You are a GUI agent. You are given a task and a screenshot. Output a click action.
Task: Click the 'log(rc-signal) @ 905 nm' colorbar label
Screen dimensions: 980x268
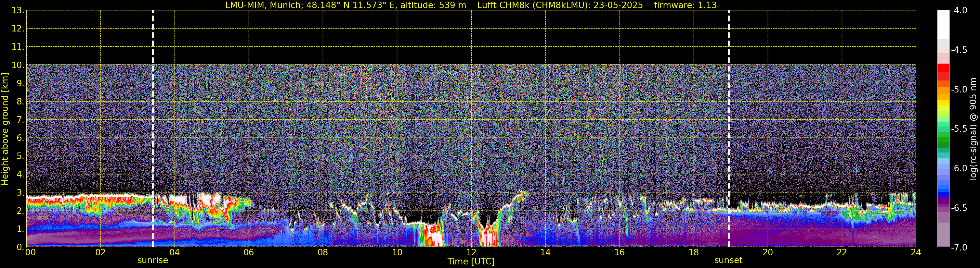(x=973, y=129)
